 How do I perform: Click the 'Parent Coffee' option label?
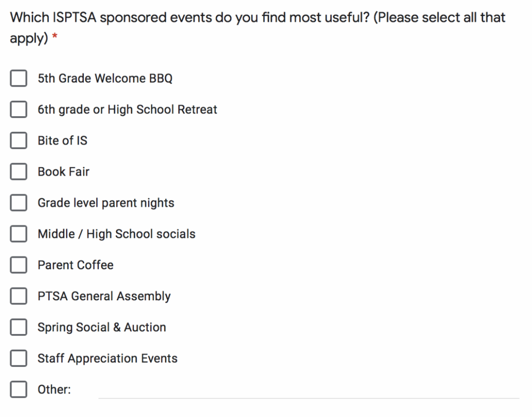click(x=75, y=265)
